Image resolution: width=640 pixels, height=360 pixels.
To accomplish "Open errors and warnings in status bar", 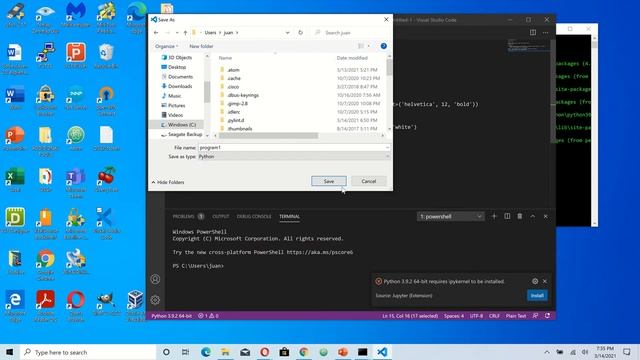I will coord(208,316).
